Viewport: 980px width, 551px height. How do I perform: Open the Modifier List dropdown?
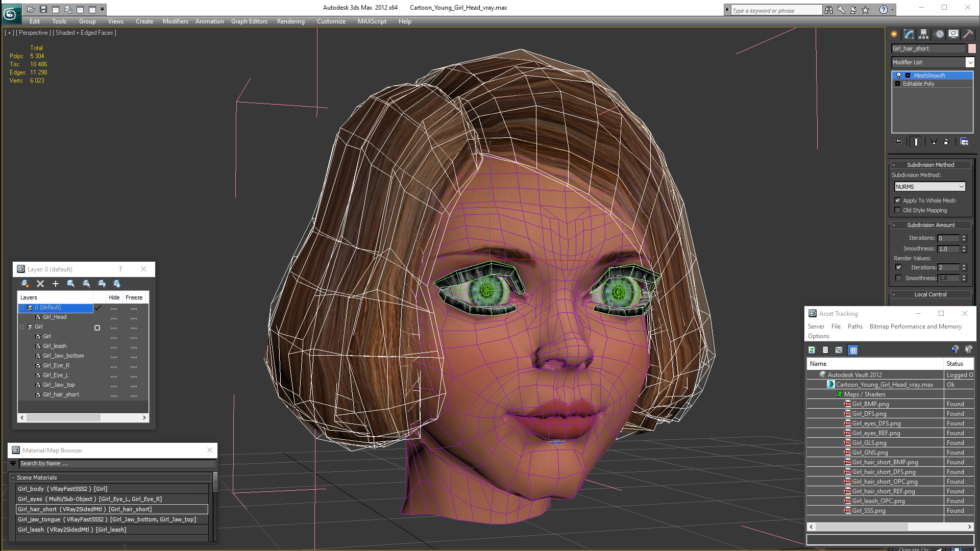pyautogui.click(x=970, y=62)
